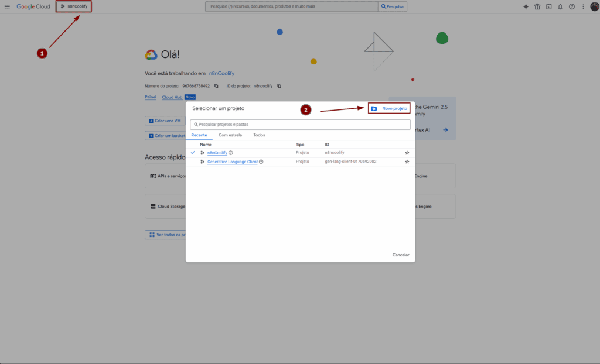This screenshot has width=600, height=364.
Task: Click the Criar um bucket button
Action: (165, 136)
